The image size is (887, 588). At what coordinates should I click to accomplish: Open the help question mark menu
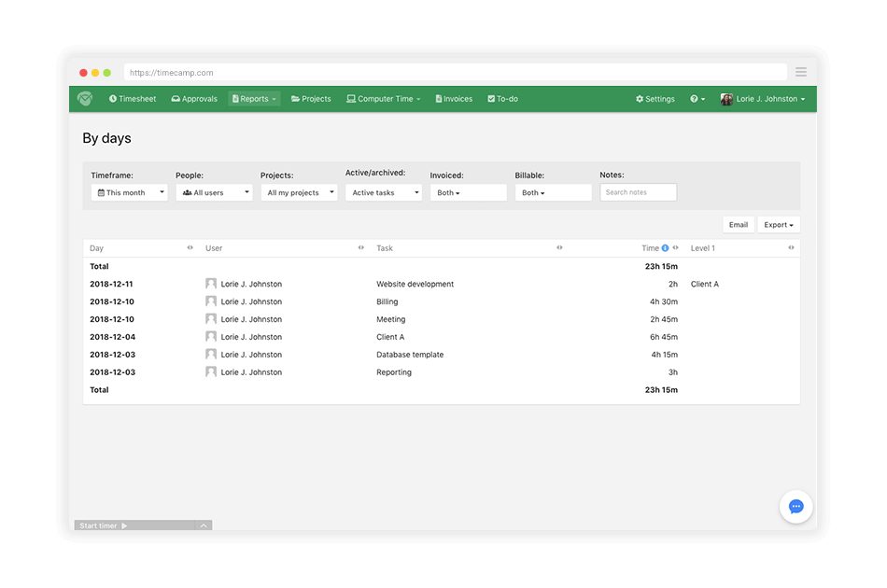pos(697,99)
